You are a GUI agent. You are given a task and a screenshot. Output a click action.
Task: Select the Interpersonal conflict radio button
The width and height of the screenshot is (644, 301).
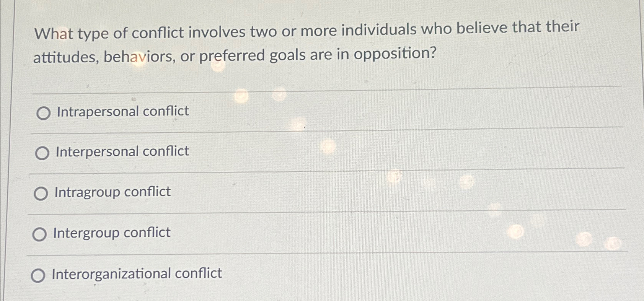point(42,153)
